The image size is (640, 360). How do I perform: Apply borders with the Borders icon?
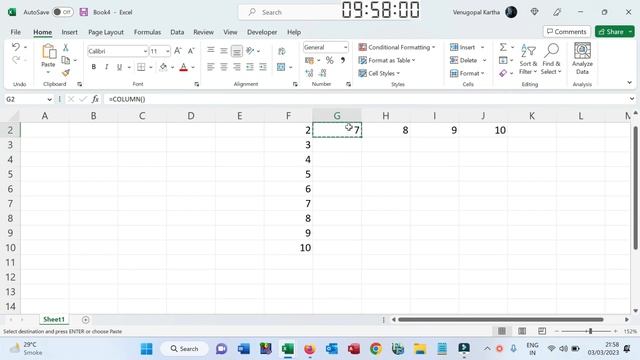click(x=141, y=67)
